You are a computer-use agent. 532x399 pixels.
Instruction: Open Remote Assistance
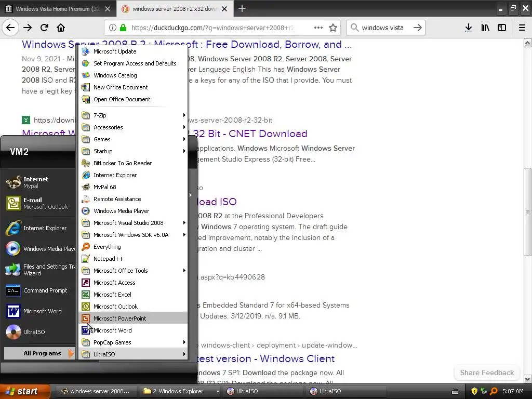[133, 199]
